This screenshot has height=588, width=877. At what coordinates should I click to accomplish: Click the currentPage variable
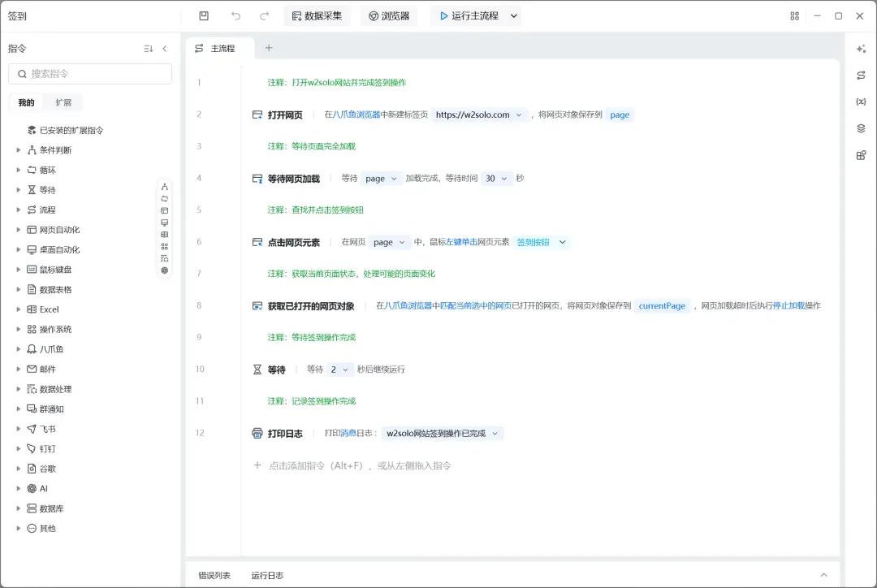tap(662, 306)
